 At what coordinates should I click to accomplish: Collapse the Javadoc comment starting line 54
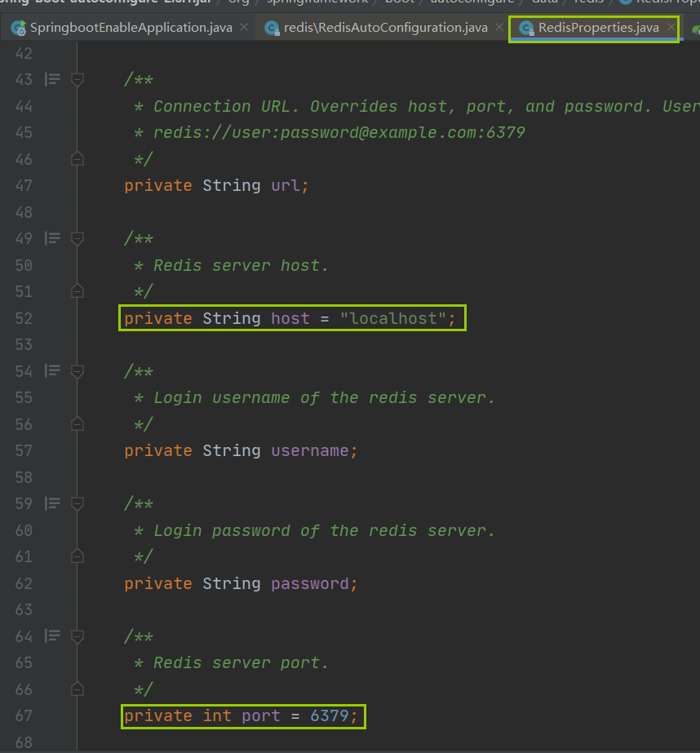pyautogui.click(x=78, y=371)
